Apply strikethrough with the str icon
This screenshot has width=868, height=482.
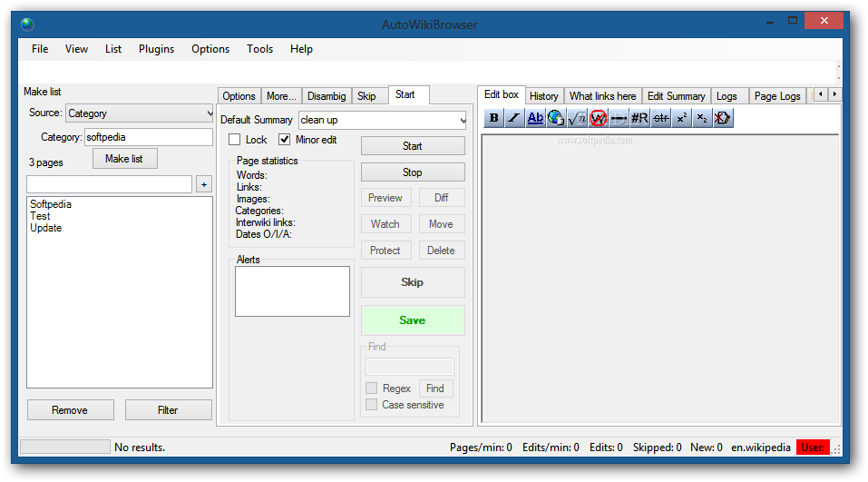(660, 118)
